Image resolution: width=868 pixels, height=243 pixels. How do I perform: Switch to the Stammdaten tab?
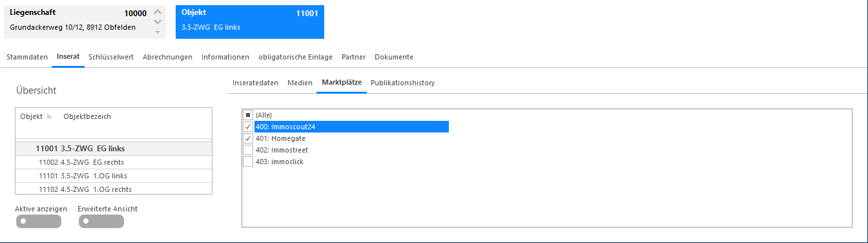point(27,57)
